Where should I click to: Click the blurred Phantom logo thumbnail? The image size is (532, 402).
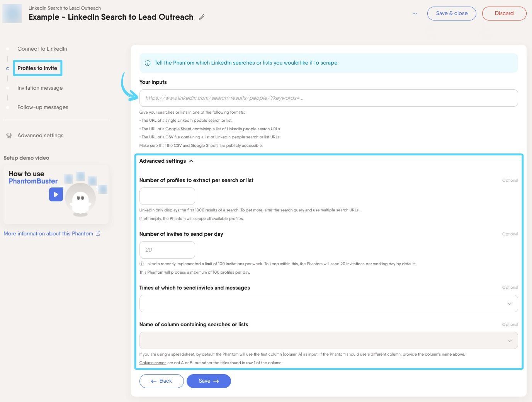pos(12,13)
